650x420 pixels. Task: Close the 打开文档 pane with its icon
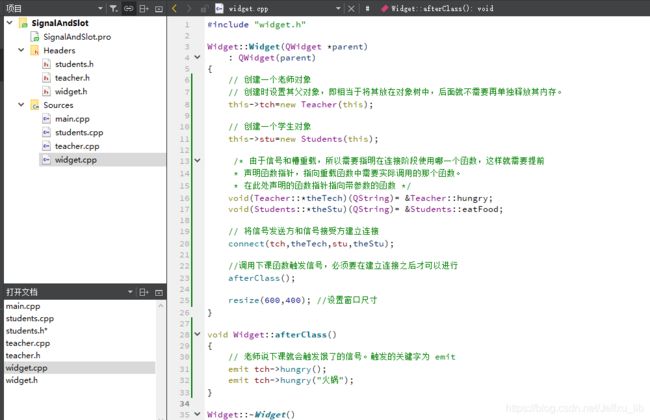(159, 292)
